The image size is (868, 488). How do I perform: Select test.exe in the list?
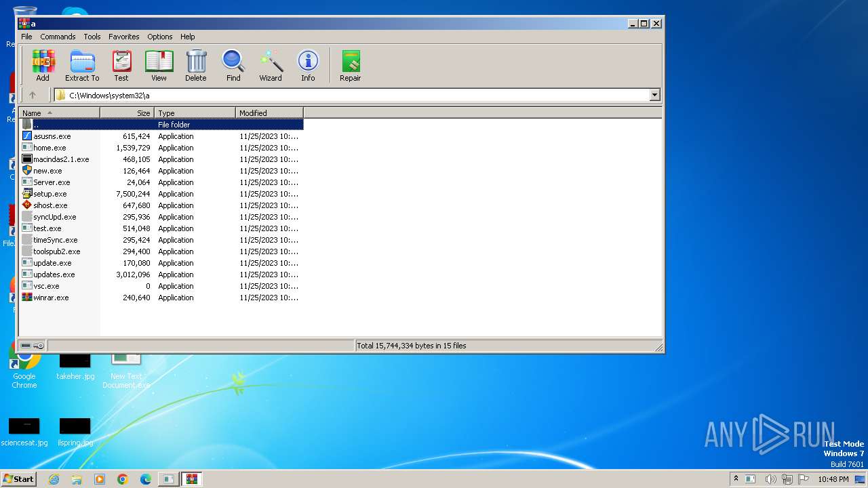tap(47, 228)
